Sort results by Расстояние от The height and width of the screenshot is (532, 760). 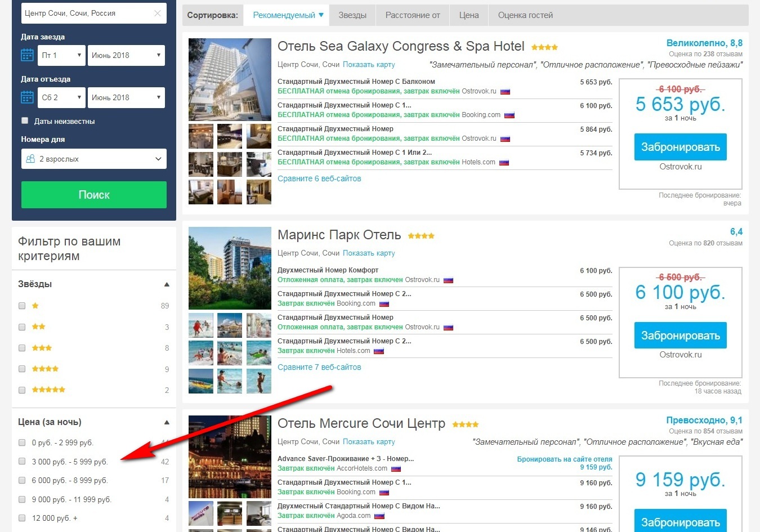click(413, 15)
